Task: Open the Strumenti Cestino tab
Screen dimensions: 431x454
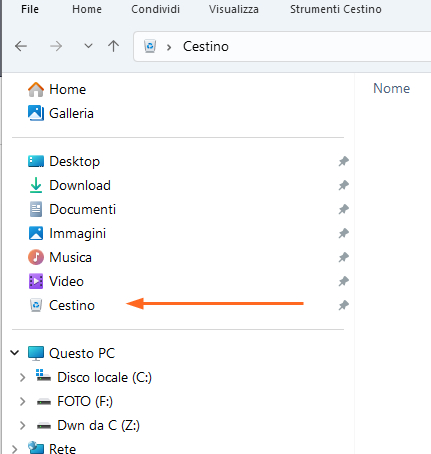Action: (x=336, y=9)
